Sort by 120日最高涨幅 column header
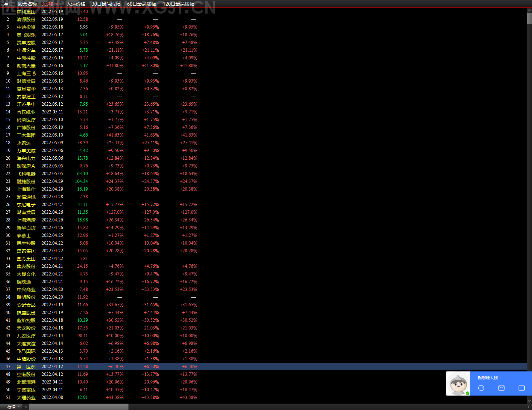 [x=178, y=4]
